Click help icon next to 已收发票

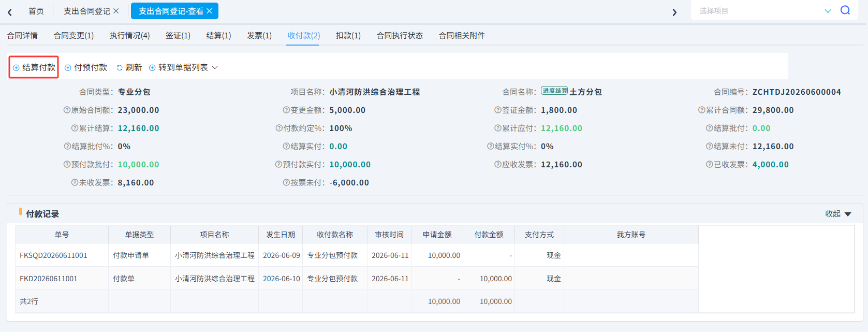[710, 165]
